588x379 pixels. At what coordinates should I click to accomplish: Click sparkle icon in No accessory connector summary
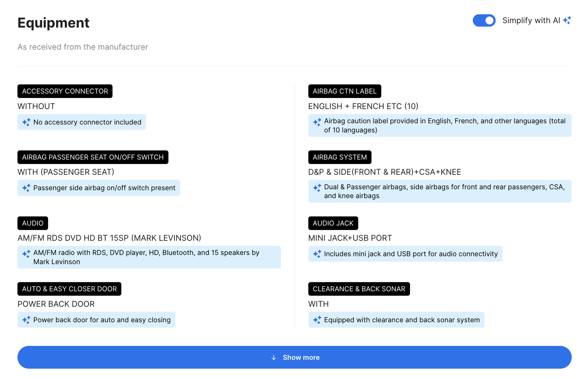[26, 122]
